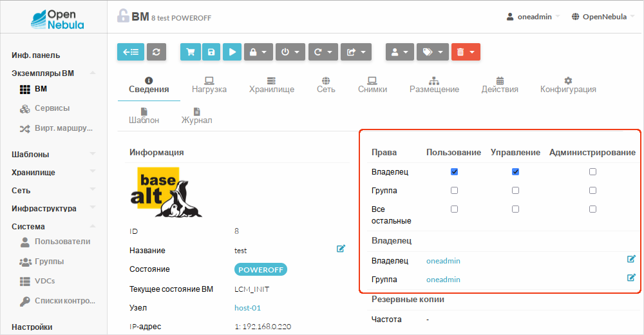Switch to the Хранилище tab
The height and width of the screenshot is (335, 644).
coord(272,85)
